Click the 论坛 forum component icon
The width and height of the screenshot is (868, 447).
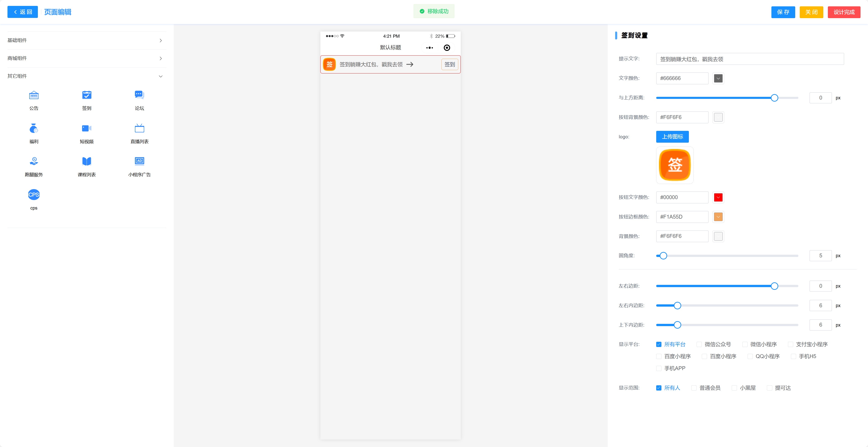tap(139, 95)
